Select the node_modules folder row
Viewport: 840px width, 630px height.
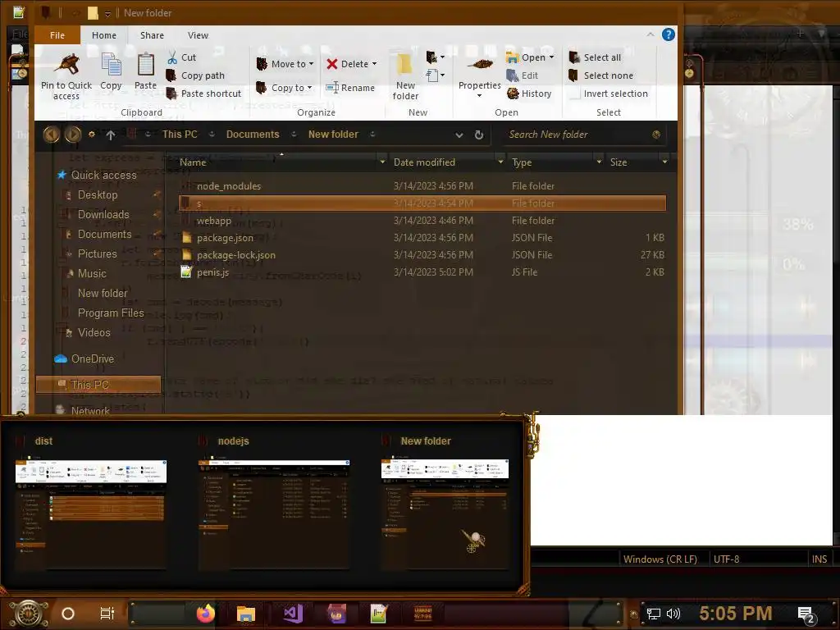[x=422, y=186]
